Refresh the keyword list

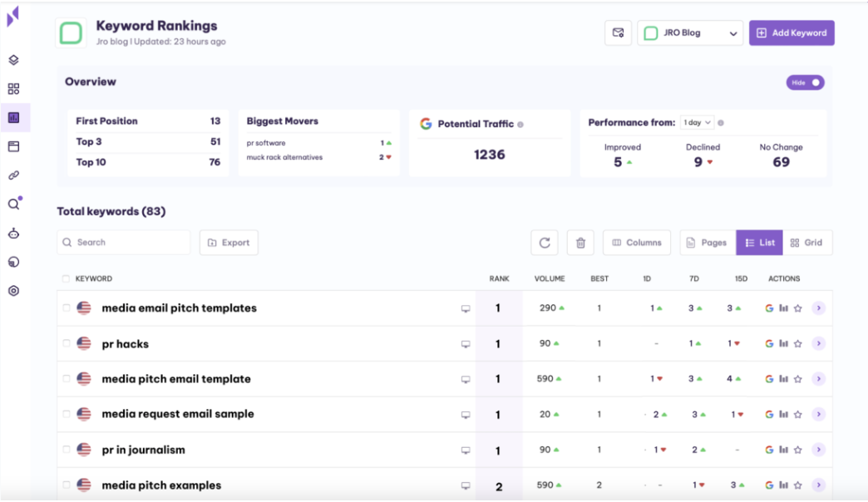pos(545,243)
